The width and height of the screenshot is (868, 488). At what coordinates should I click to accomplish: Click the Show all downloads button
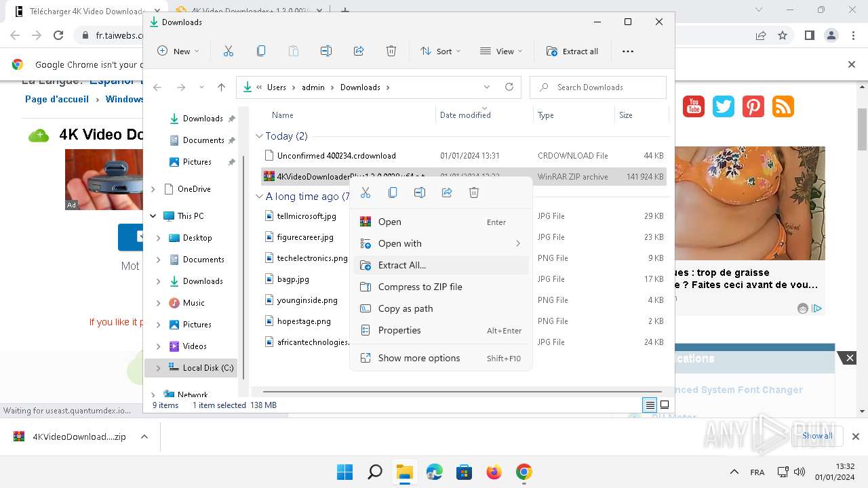pyautogui.click(x=817, y=436)
